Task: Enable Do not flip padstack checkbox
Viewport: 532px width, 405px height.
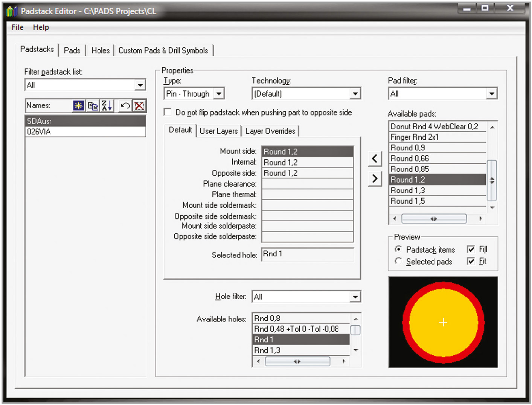Action: (x=168, y=112)
